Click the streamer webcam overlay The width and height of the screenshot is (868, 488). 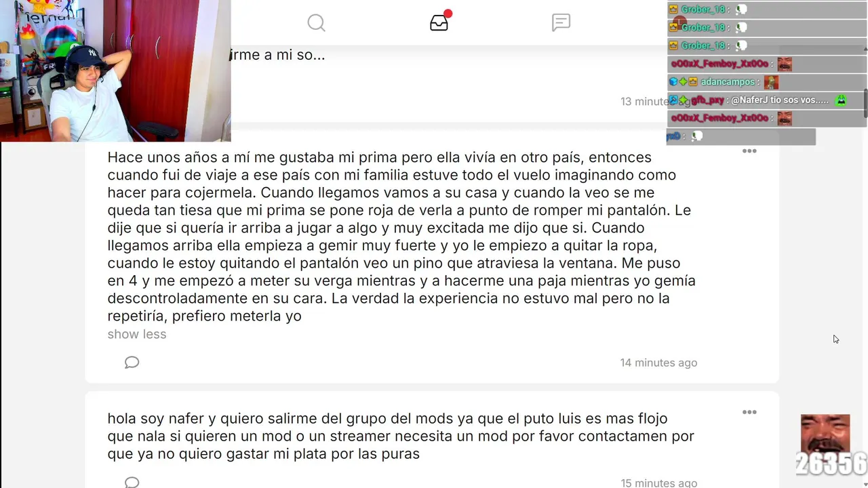click(x=115, y=70)
